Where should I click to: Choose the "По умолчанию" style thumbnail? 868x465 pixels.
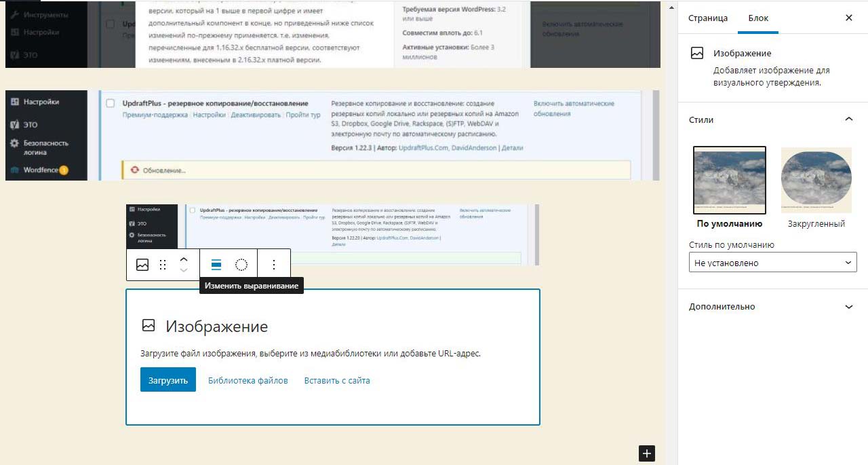(730, 181)
